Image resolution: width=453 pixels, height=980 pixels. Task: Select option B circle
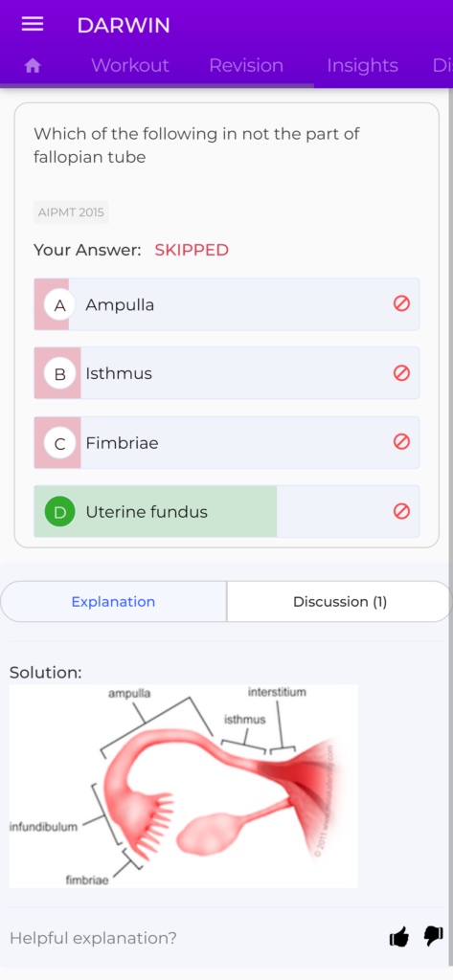click(60, 374)
